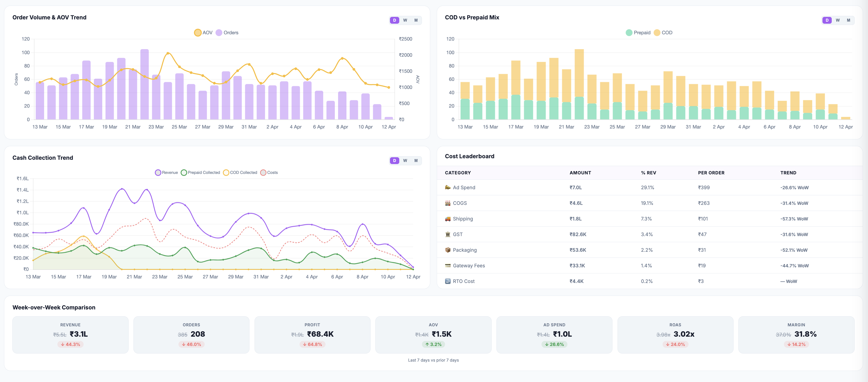Click the Week-over-Week Comparison heading
The height and width of the screenshot is (382, 868).
click(x=54, y=307)
